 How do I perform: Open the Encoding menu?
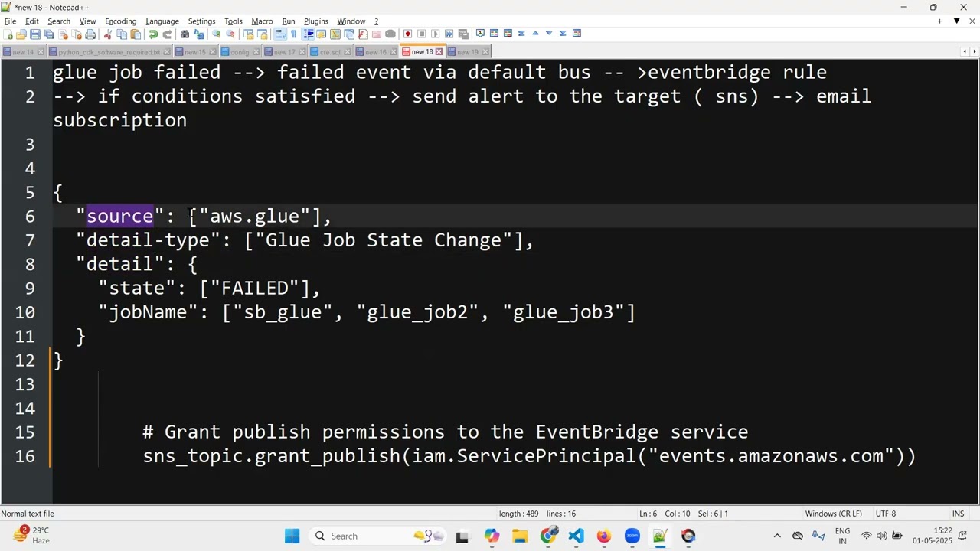[120, 21]
